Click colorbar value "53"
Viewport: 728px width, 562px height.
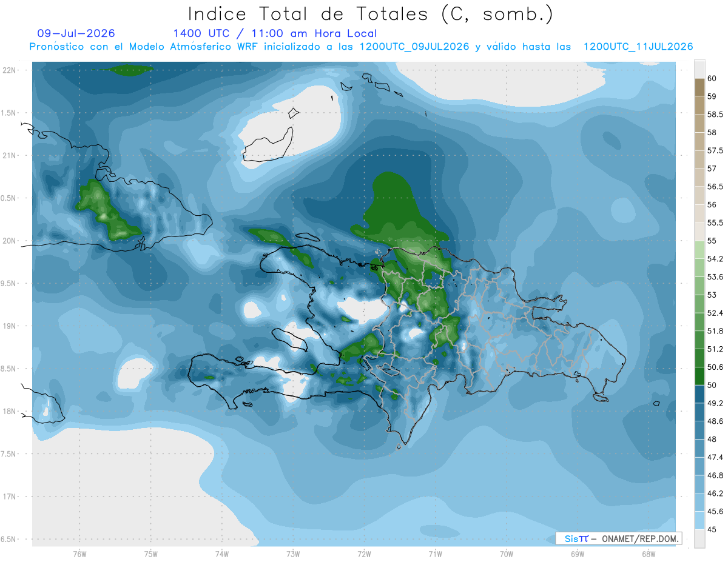(712, 295)
